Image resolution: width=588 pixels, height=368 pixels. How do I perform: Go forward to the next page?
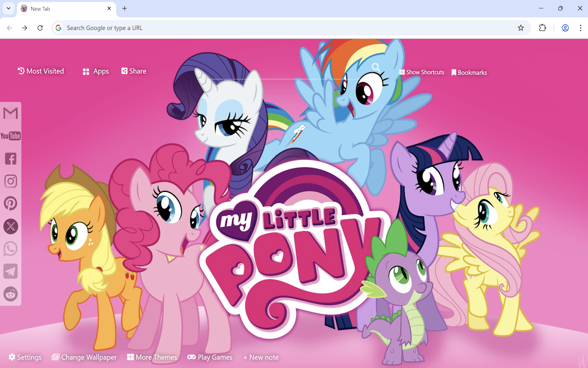[25, 28]
